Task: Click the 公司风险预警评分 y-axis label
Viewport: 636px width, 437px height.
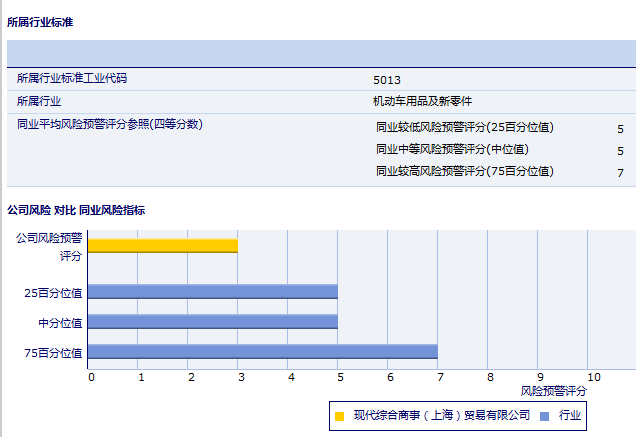Action: [49, 247]
